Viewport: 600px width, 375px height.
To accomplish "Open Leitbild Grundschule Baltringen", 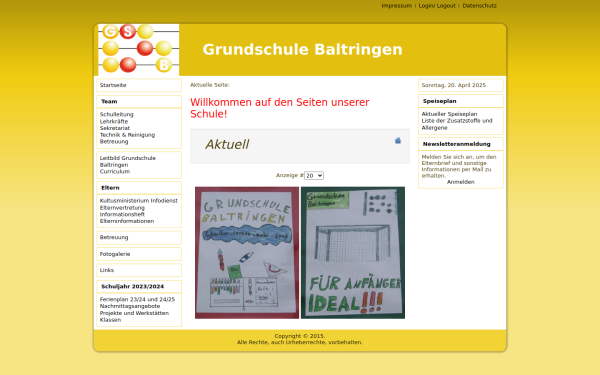I will 128,161.
